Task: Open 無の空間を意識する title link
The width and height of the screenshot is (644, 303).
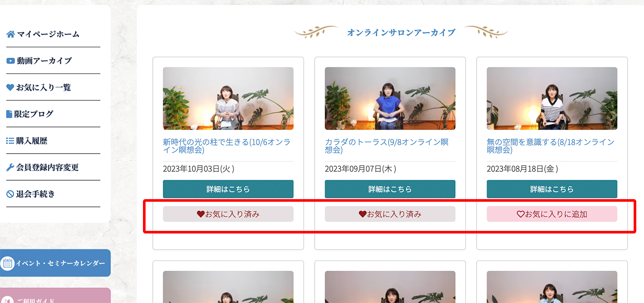Action: [550, 146]
